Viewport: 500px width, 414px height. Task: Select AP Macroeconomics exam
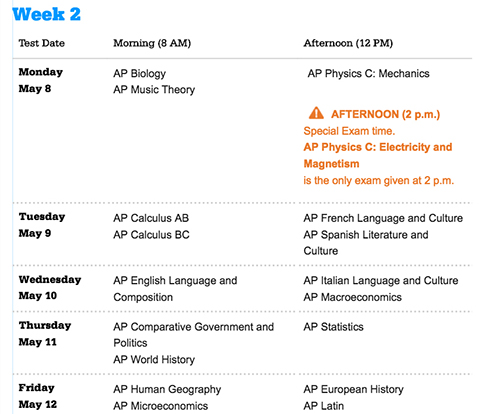click(352, 297)
